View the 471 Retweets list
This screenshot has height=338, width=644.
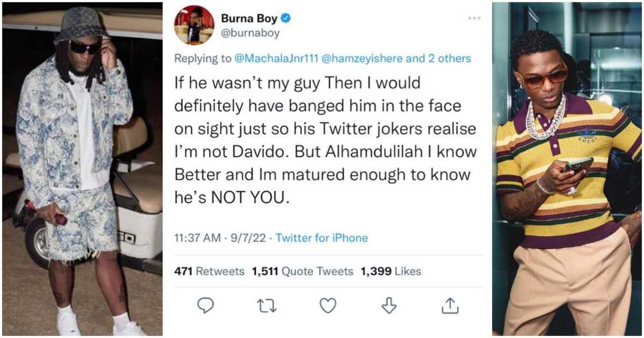click(x=209, y=271)
